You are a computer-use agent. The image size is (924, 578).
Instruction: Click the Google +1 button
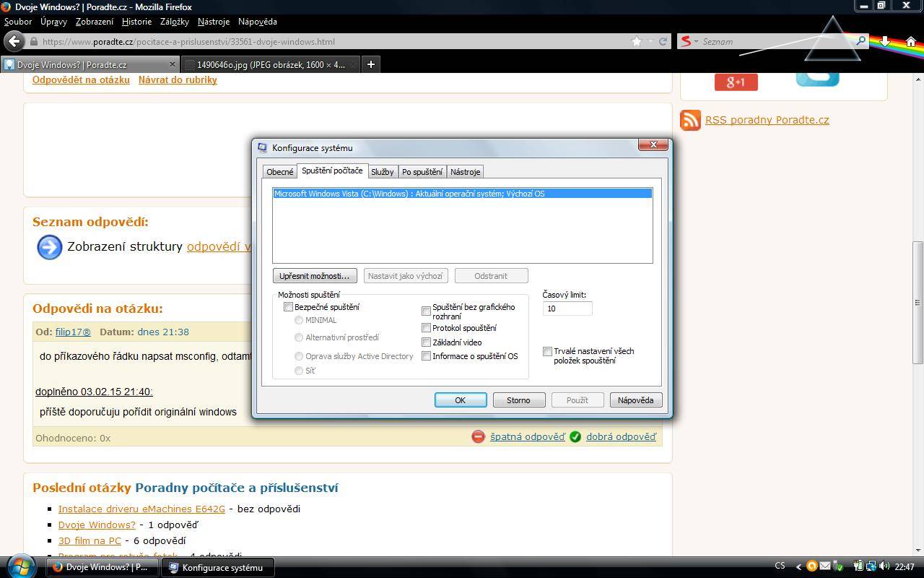click(x=736, y=82)
